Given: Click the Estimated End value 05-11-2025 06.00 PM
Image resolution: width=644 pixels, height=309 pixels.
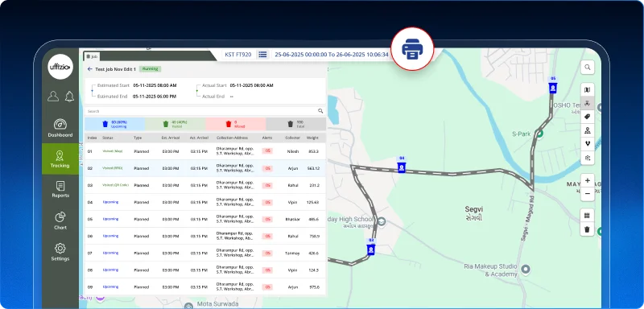Looking at the screenshot, I should (x=155, y=97).
